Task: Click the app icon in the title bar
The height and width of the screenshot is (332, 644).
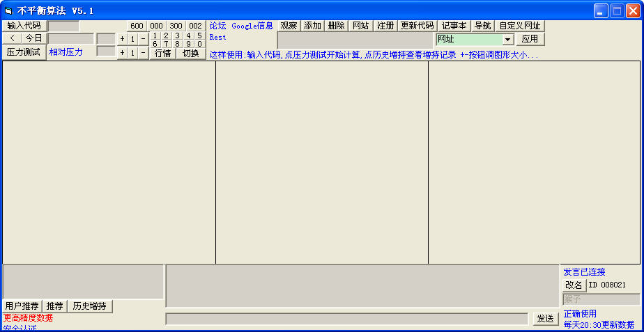Action: (x=8, y=11)
